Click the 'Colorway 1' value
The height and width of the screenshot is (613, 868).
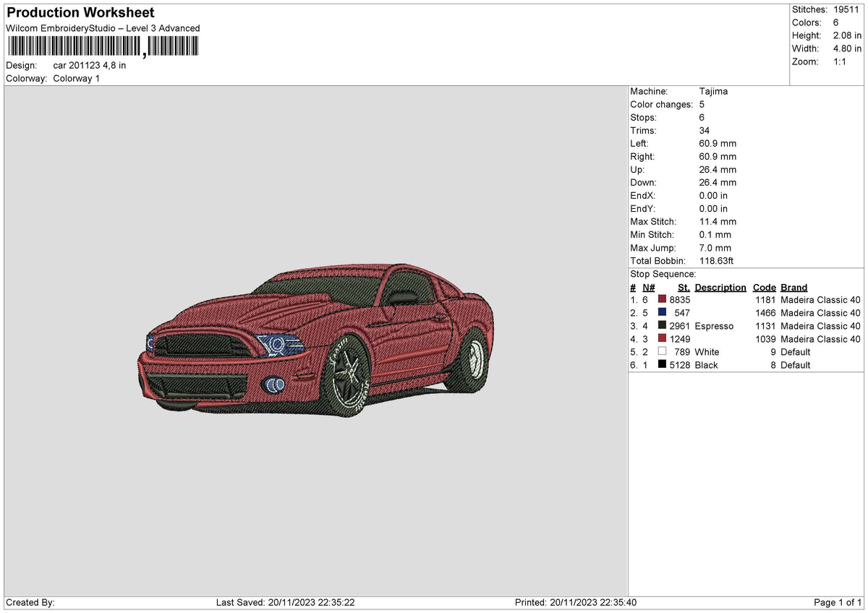(77, 78)
